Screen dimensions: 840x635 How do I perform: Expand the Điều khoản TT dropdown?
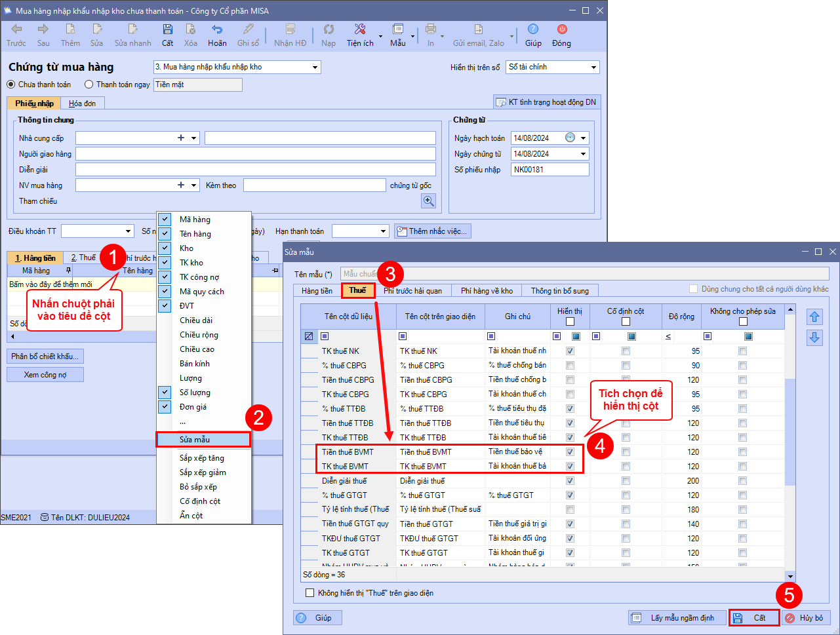coord(128,231)
